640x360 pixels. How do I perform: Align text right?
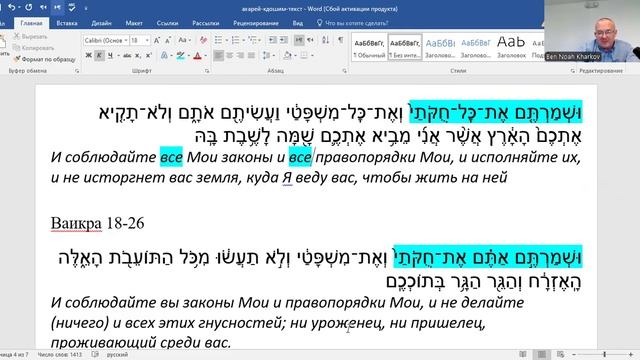[x=240, y=55]
